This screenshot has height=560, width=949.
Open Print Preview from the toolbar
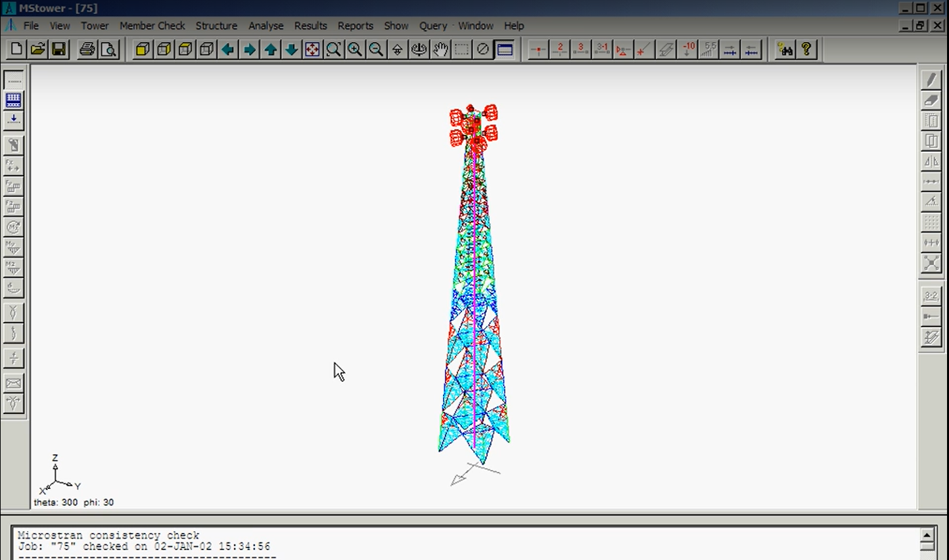(108, 49)
